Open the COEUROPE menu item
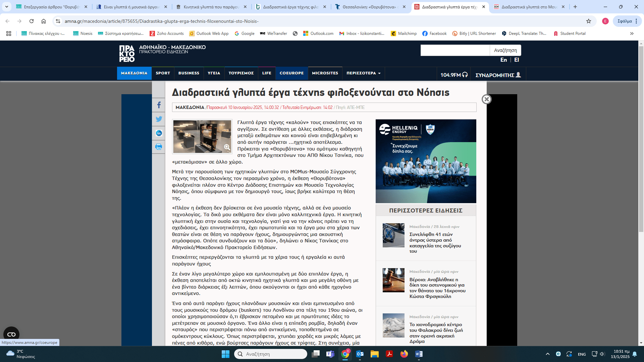 coord(291,73)
